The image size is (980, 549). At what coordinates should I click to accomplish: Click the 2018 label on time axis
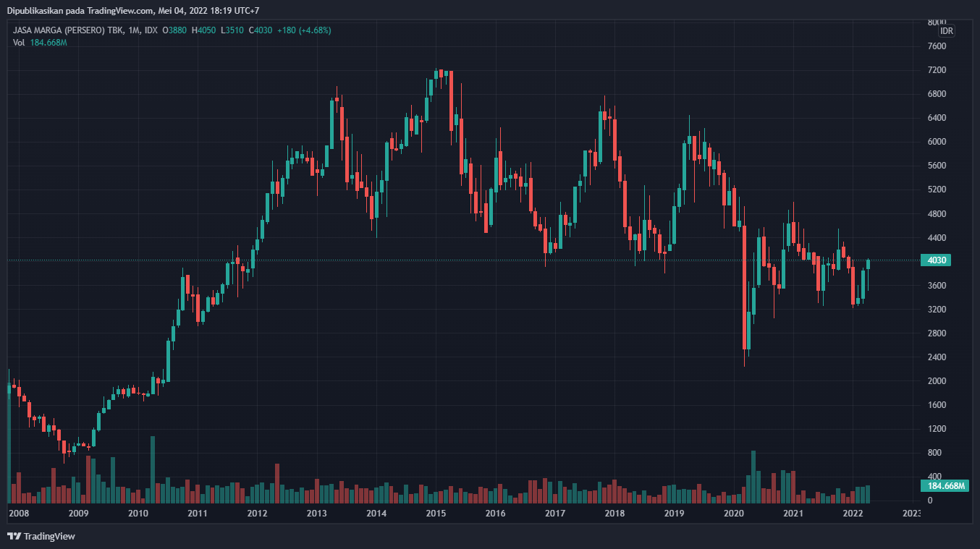(x=614, y=514)
